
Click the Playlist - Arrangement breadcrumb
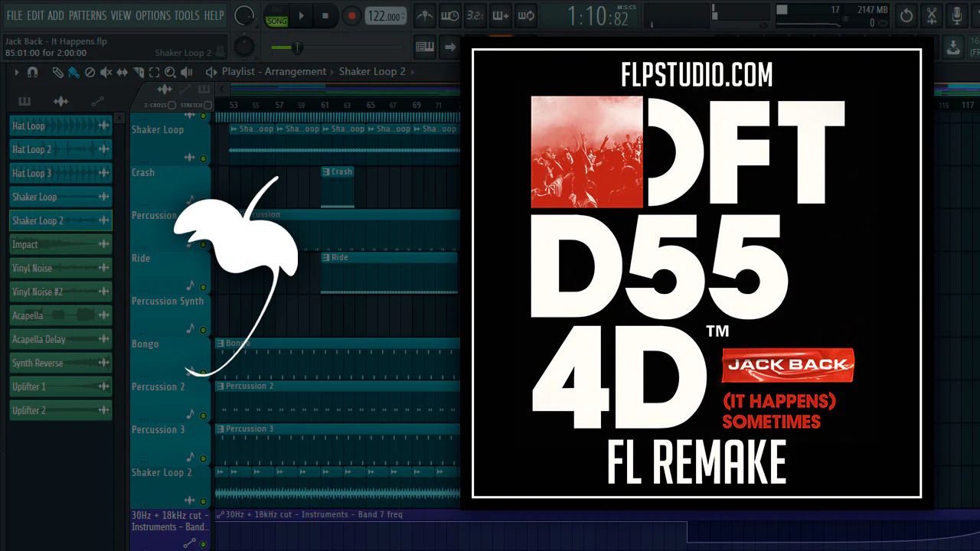click(x=274, y=72)
